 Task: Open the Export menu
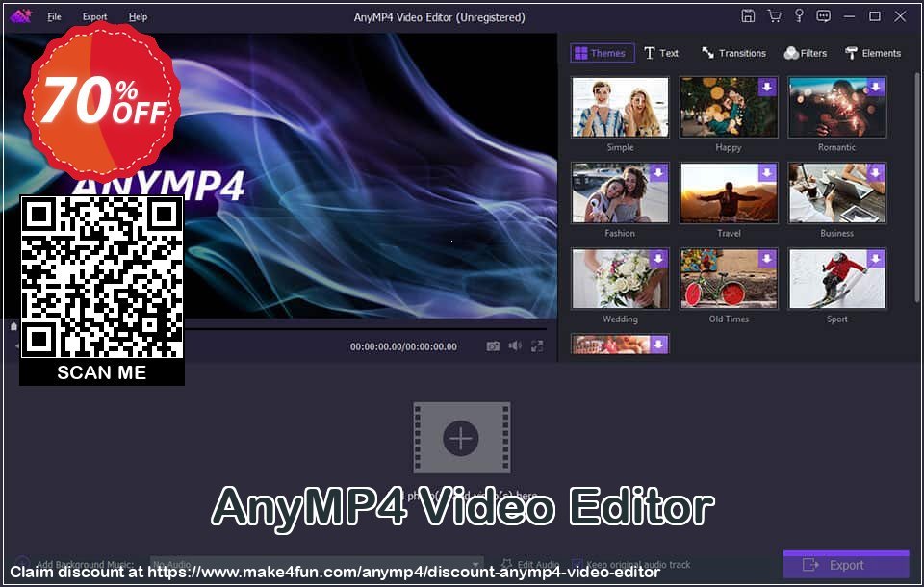[x=94, y=17]
